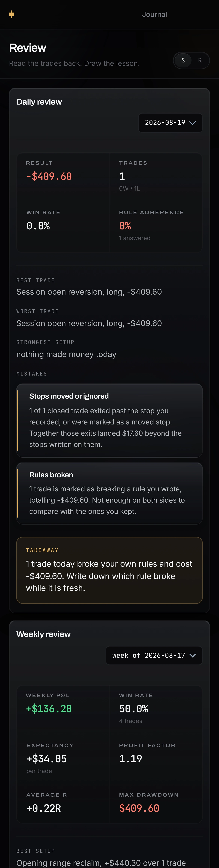The height and width of the screenshot is (868, 219).
Task: Select the Result -$409.60 stat tile
Action: click(x=63, y=178)
